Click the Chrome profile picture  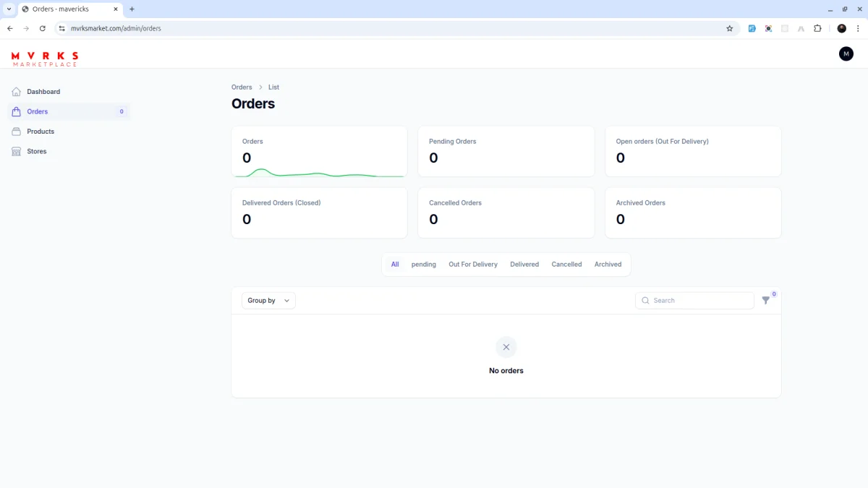point(842,28)
